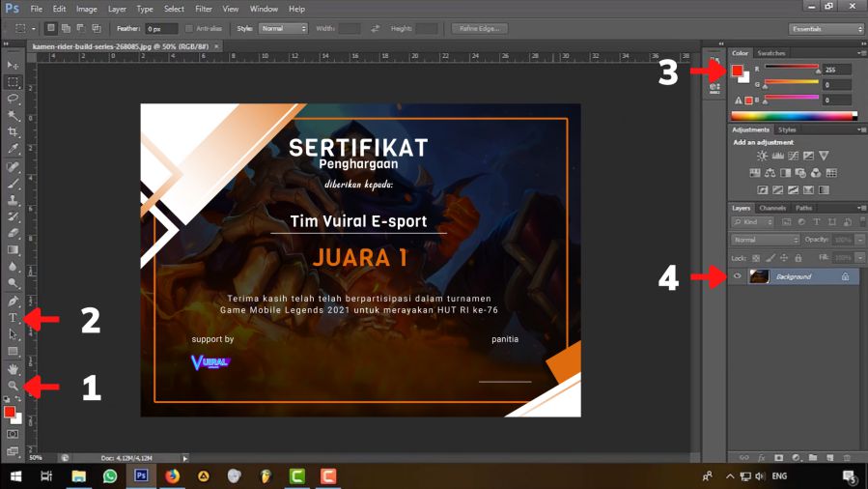This screenshot has width=868, height=489.
Task: Swap Width and Height values button
Action: coord(376,28)
